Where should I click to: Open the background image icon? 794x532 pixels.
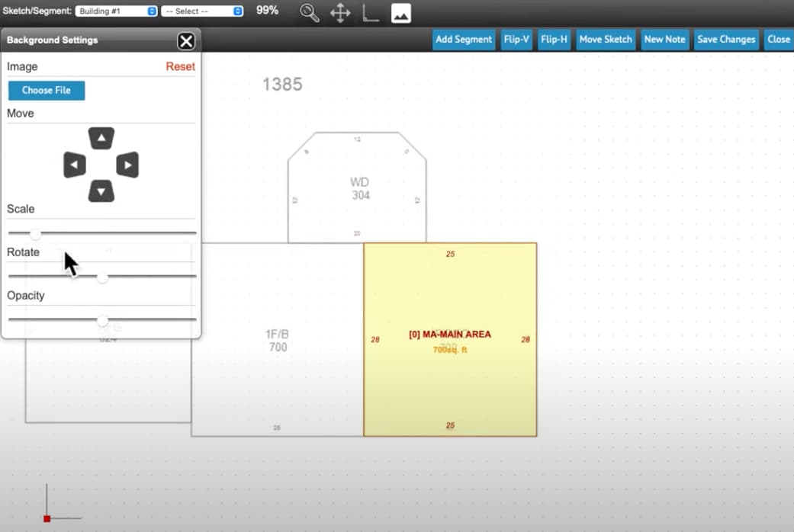[x=401, y=13]
